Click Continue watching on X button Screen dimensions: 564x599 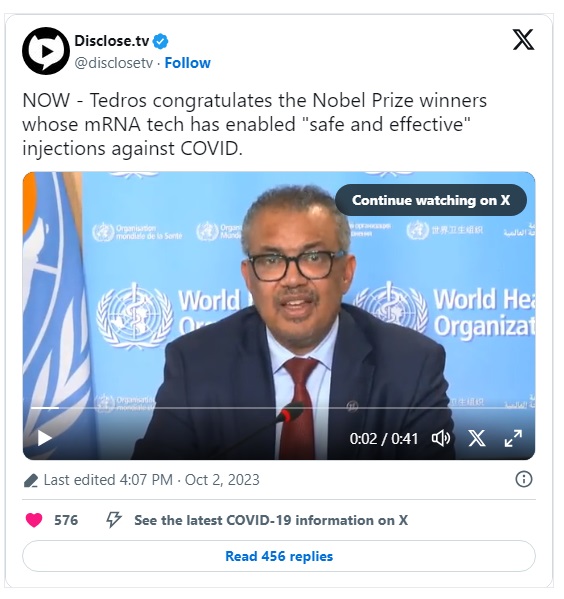[x=431, y=200]
